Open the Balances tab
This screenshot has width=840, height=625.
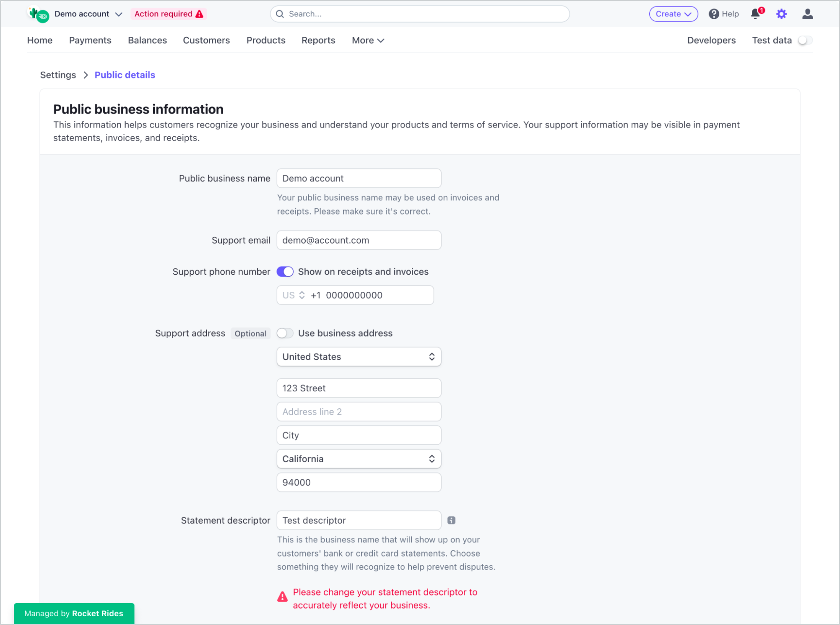tap(147, 40)
